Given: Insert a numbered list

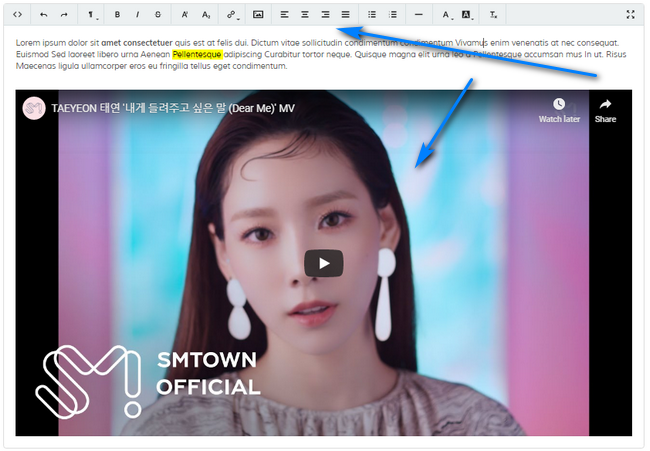Looking at the screenshot, I should click(393, 15).
